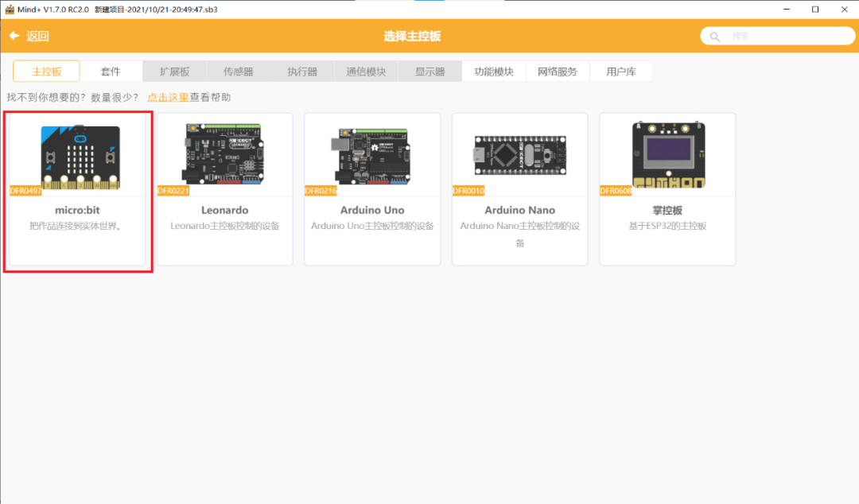
Task: Click the 点击这里 help link
Action: (x=168, y=97)
